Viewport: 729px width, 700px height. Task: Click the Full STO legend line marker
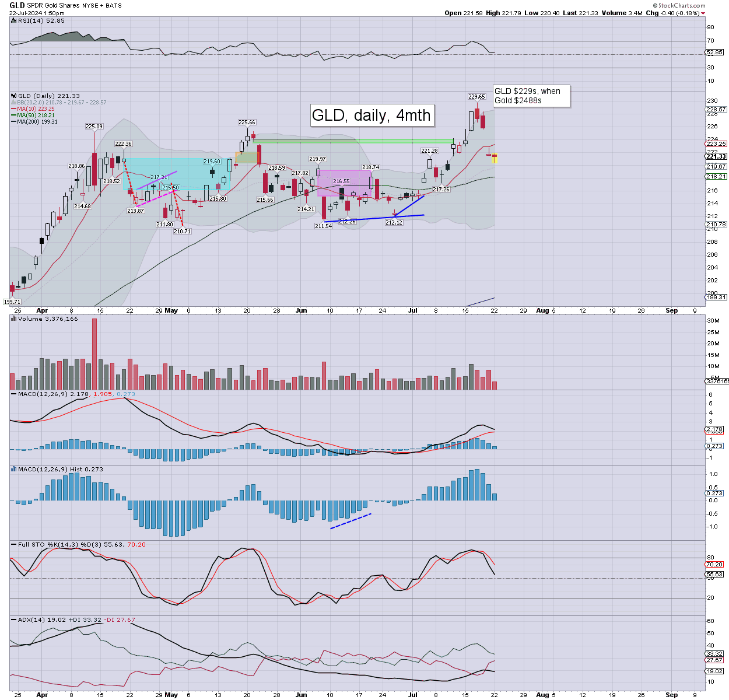click(14, 544)
